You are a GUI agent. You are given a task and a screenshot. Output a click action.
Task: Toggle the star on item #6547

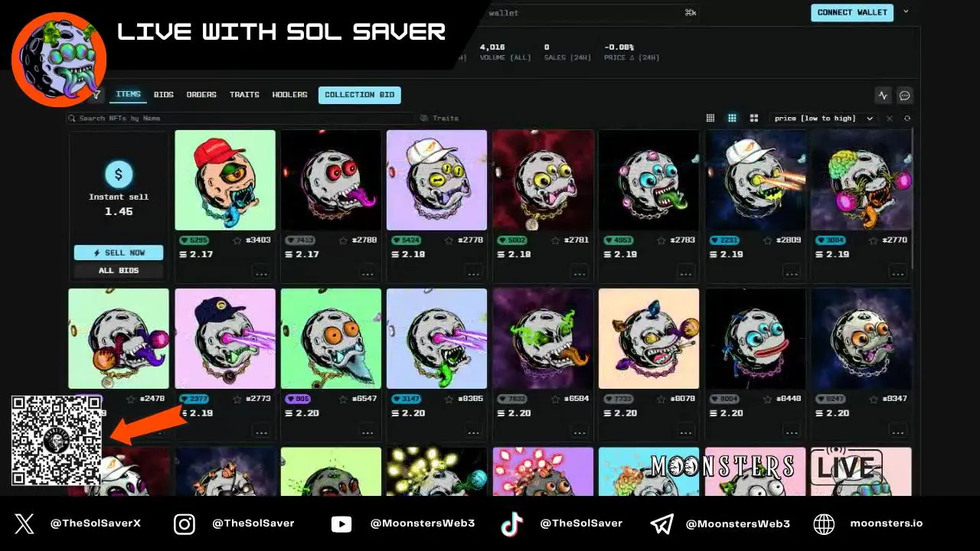[343, 399]
